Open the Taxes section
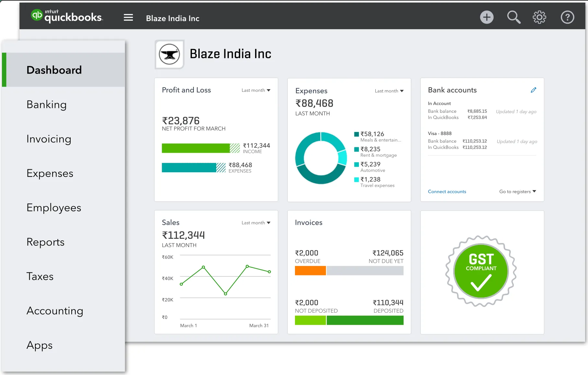This screenshot has height=375, width=588. tap(40, 276)
